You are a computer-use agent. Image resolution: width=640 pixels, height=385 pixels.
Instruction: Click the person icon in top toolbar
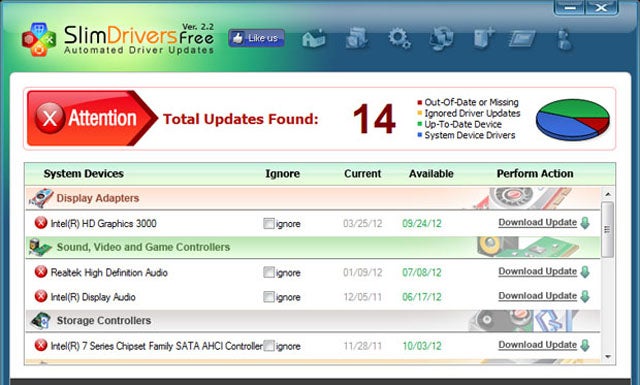[x=565, y=39]
